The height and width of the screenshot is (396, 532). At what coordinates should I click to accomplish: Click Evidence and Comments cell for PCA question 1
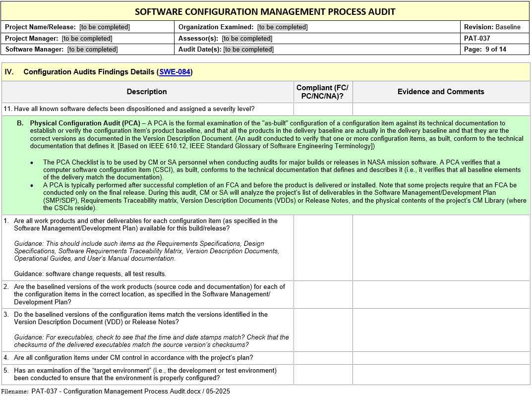pyautogui.click(x=441, y=247)
